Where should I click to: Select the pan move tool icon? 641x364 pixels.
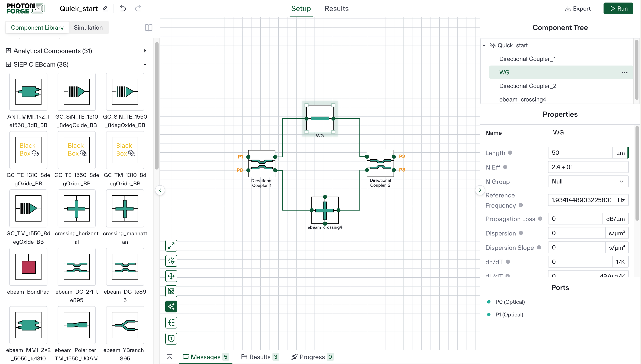[x=171, y=276]
